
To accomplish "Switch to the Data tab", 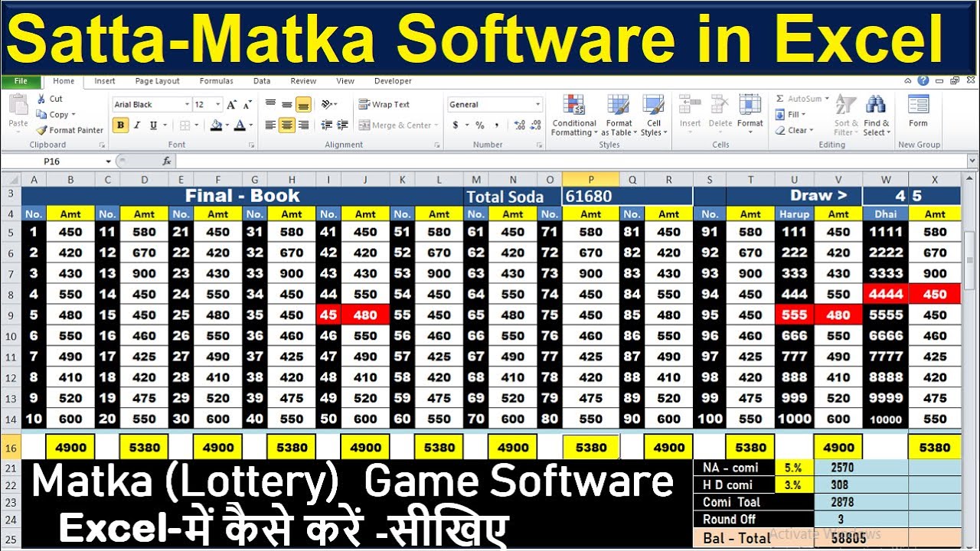I will pyautogui.click(x=262, y=81).
